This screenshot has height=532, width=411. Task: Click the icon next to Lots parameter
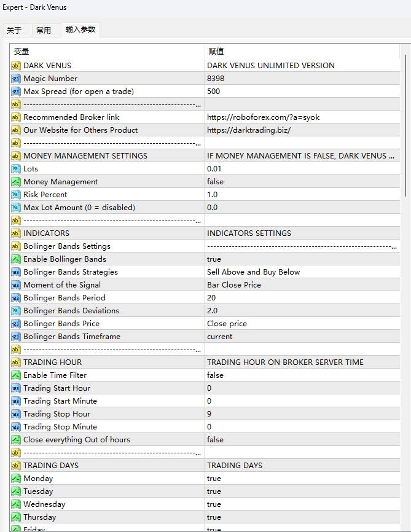[16, 169]
